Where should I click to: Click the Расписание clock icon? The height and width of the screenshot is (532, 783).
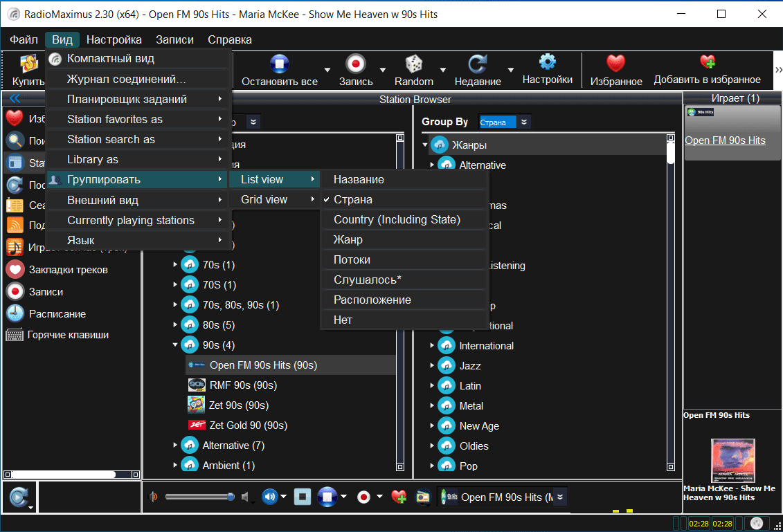pyautogui.click(x=15, y=313)
